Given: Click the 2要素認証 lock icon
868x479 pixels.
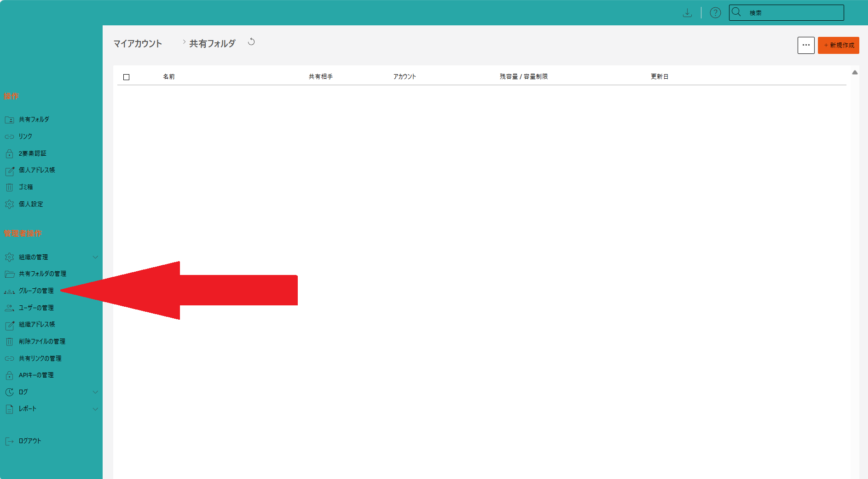Looking at the screenshot, I should click(9, 153).
